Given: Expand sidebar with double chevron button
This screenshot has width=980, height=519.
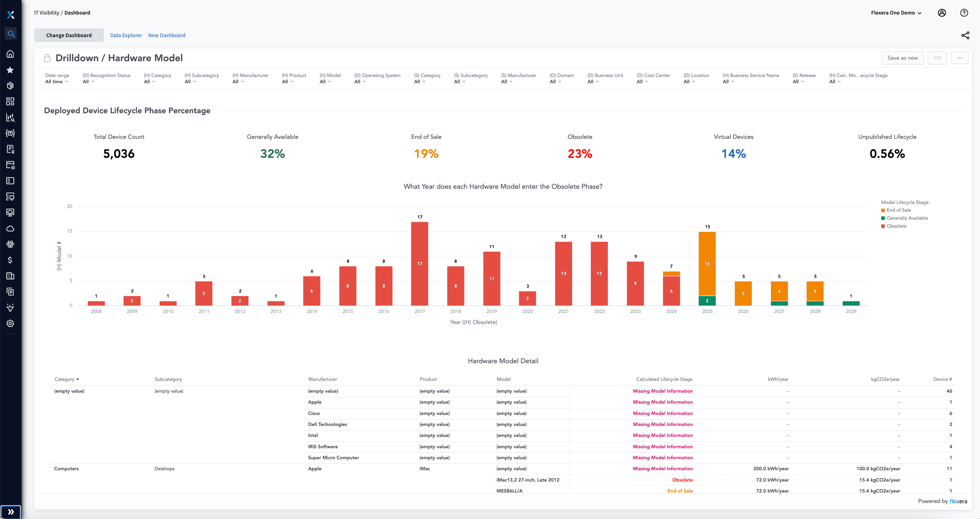Looking at the screenshot, I should point(11,512).
